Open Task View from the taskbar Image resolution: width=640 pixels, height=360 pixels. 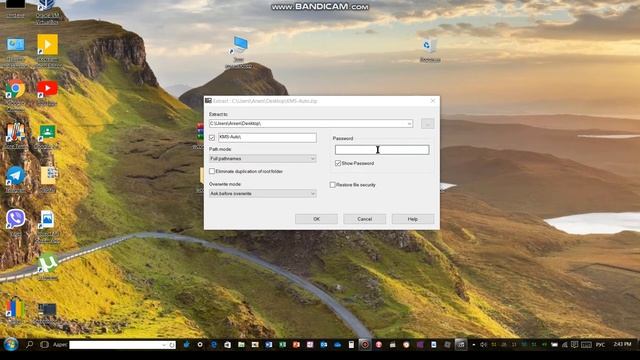coord(44,344)
